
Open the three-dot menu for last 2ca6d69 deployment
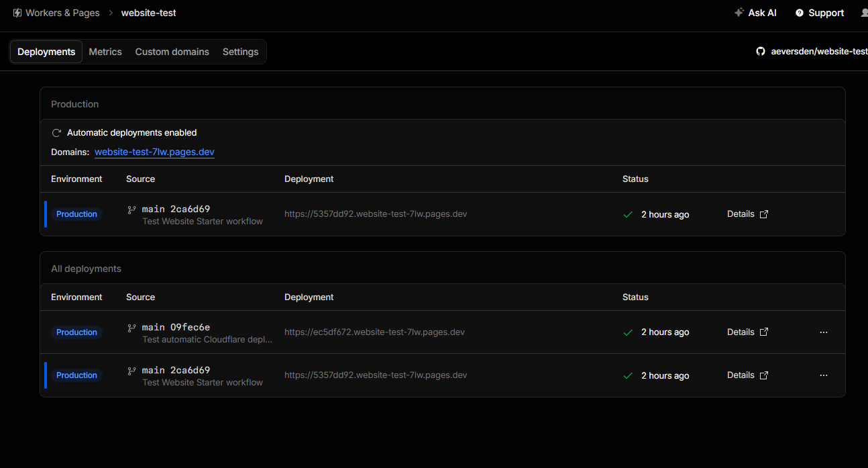(x=824, y=375)
